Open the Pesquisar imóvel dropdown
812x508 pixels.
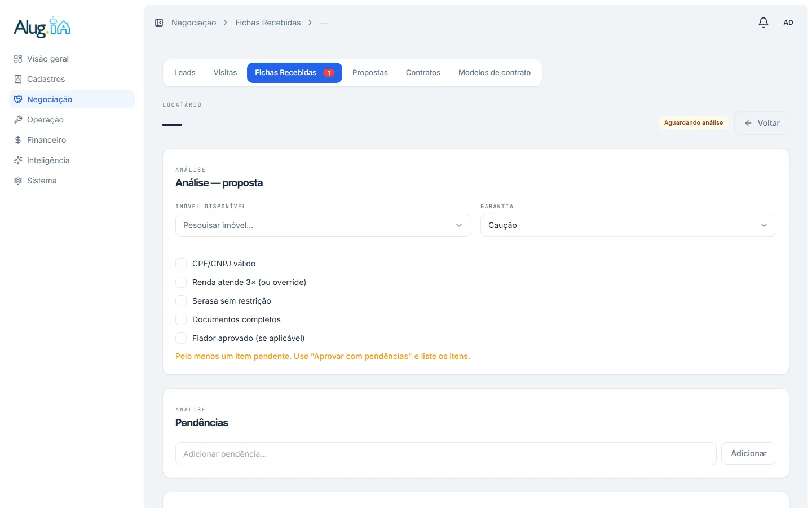[323, 225]
